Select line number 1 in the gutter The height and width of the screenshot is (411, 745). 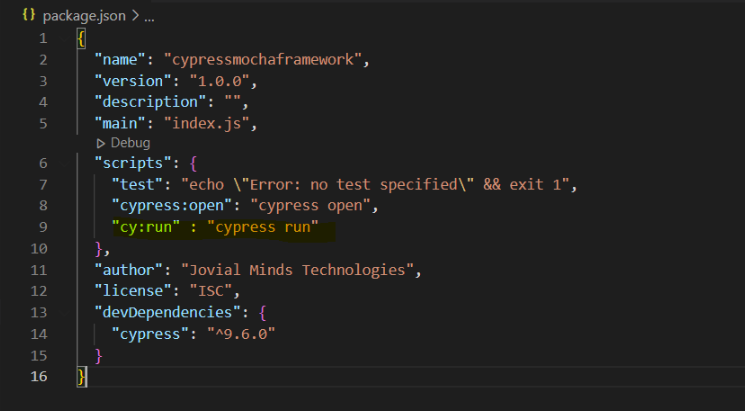coord(43,38)
